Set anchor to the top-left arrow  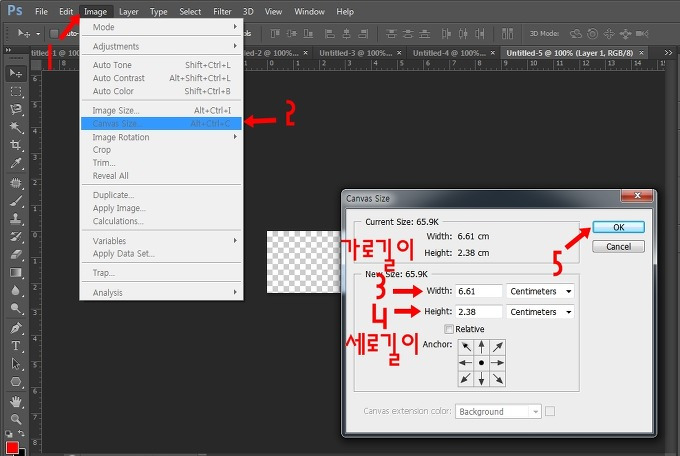tap(466, 347)
